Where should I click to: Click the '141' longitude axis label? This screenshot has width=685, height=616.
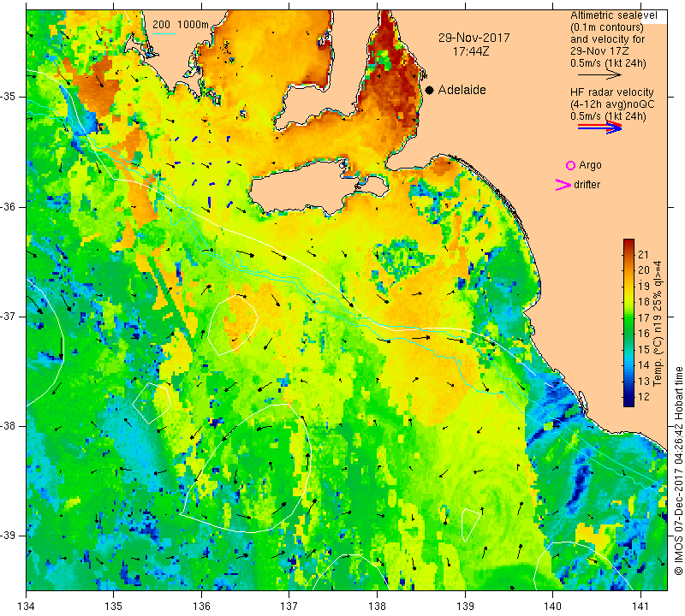click(x=640, y=607)
